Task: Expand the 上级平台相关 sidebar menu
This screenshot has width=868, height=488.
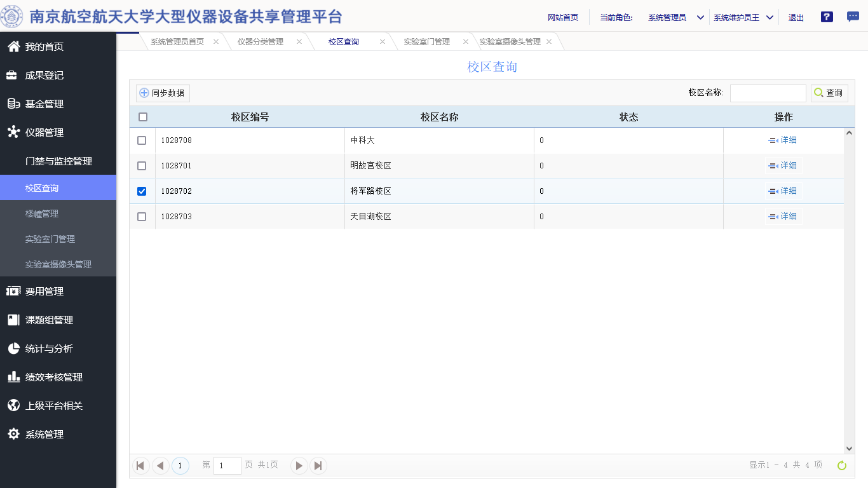Action: click(x=58, y=405)
